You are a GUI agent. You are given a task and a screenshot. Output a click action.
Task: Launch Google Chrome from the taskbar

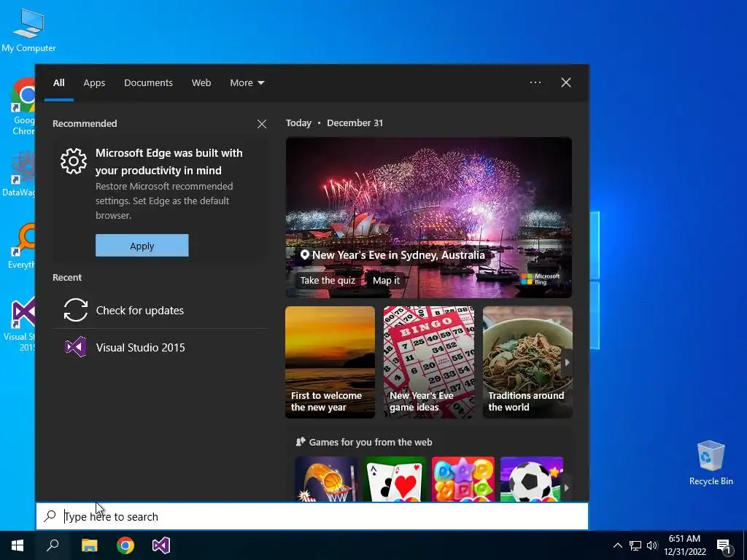tap(125, 545)
